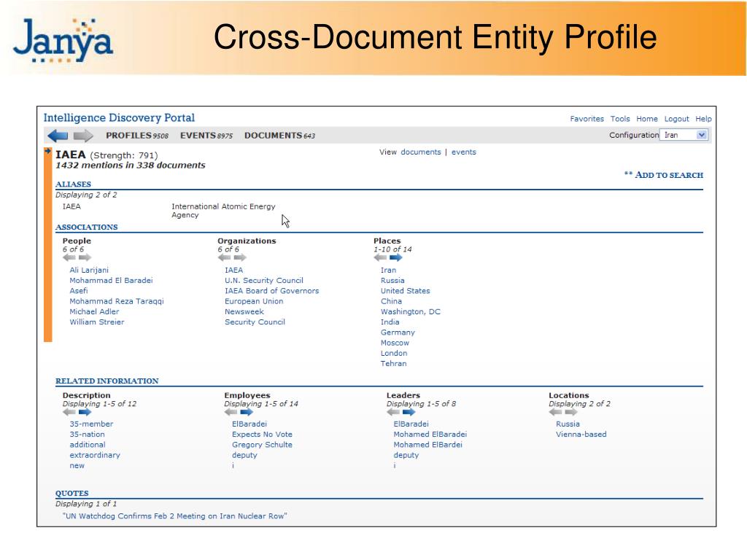This screenshot has width=747, height=560.
Task: Show next Leaders with blue arrow
Action: (x=409, y=412)
